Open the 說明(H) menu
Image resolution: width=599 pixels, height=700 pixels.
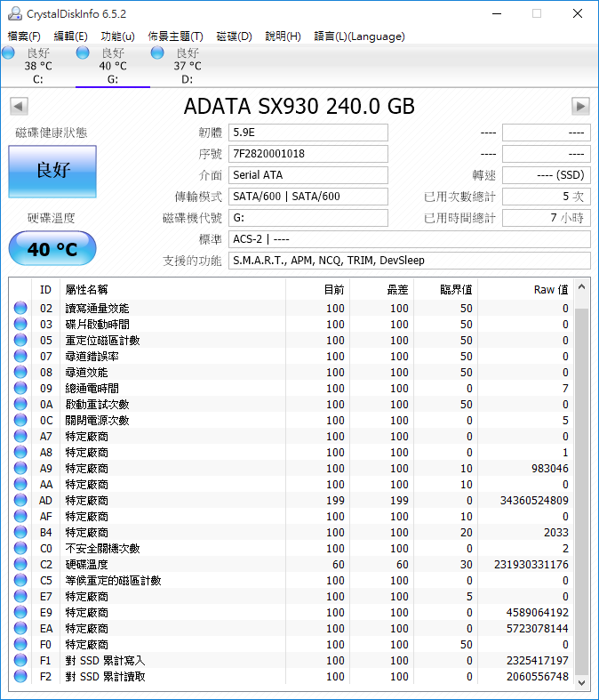283,36
